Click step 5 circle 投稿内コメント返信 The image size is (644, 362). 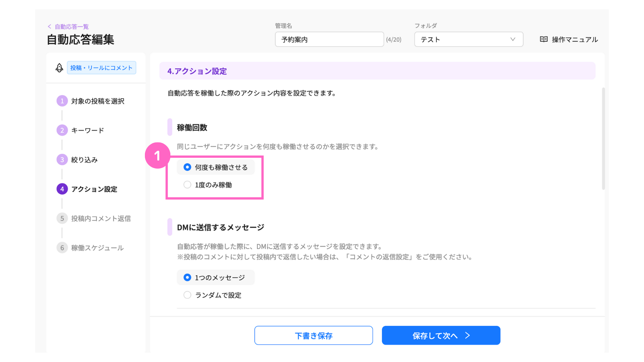tap(62, 219)
